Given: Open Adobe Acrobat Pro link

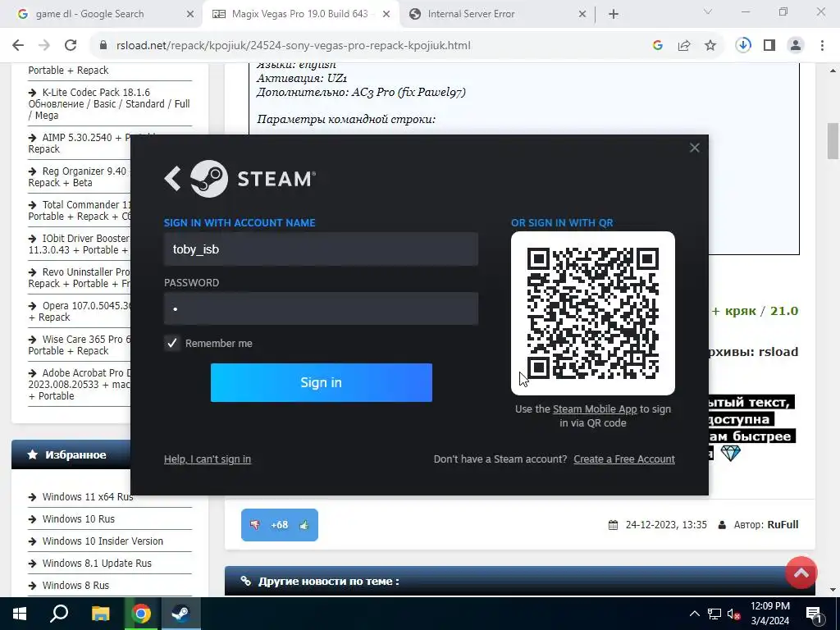Looking at the screenshot, I should 80,385.
